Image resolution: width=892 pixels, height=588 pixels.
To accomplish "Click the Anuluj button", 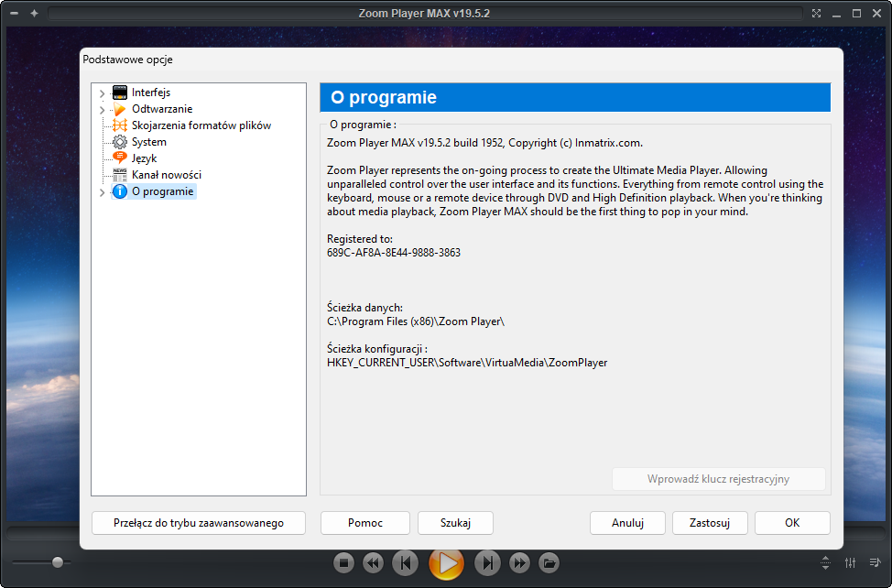I will 627,523.
